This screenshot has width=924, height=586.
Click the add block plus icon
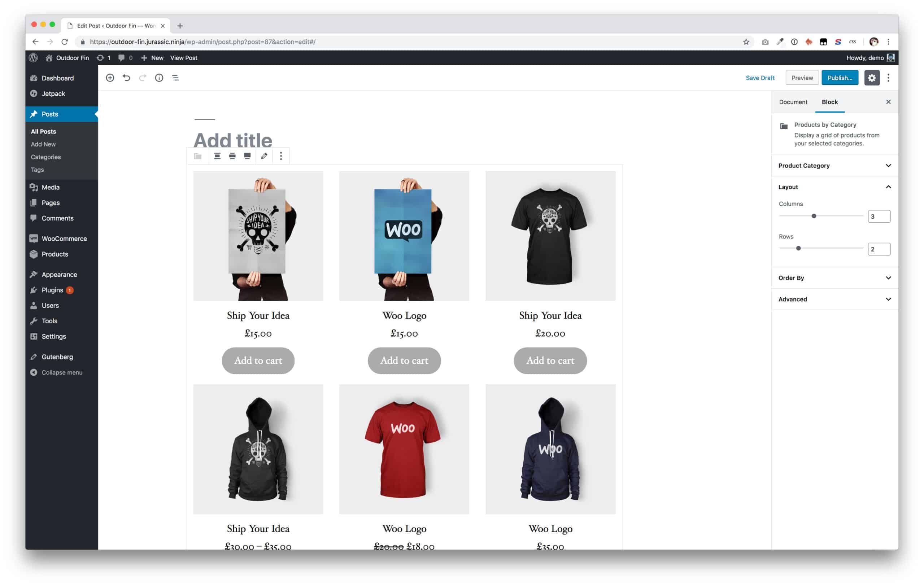click(110, 78)
